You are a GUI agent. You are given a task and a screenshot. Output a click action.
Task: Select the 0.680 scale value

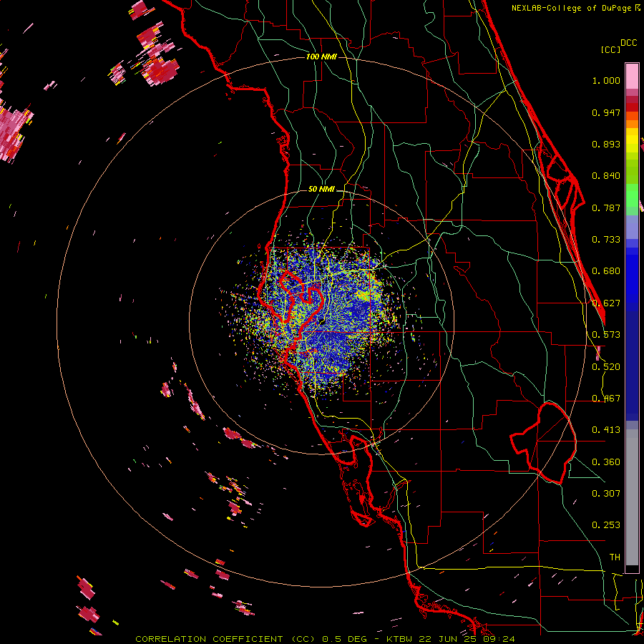[x=606, y=271]
